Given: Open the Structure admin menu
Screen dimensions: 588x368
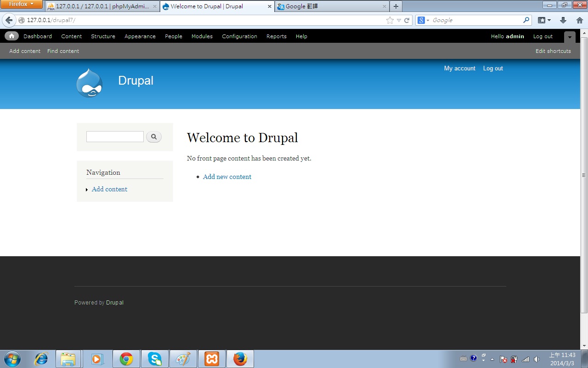Looking at the screenshot, I should click(x=103, y=36).
